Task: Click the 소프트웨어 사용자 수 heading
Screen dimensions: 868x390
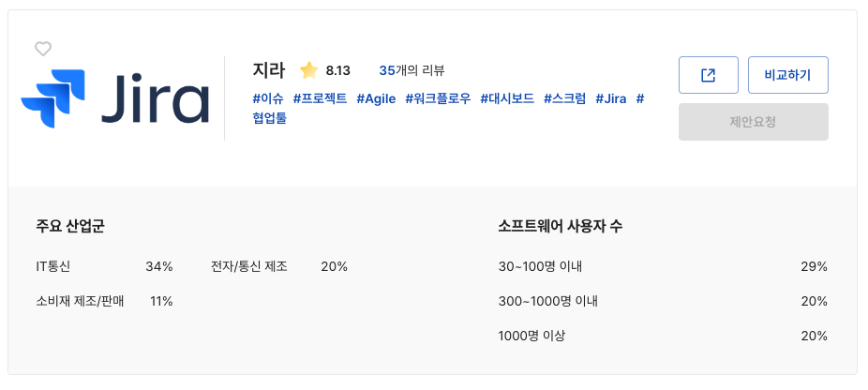Action: tap(561, 226)
